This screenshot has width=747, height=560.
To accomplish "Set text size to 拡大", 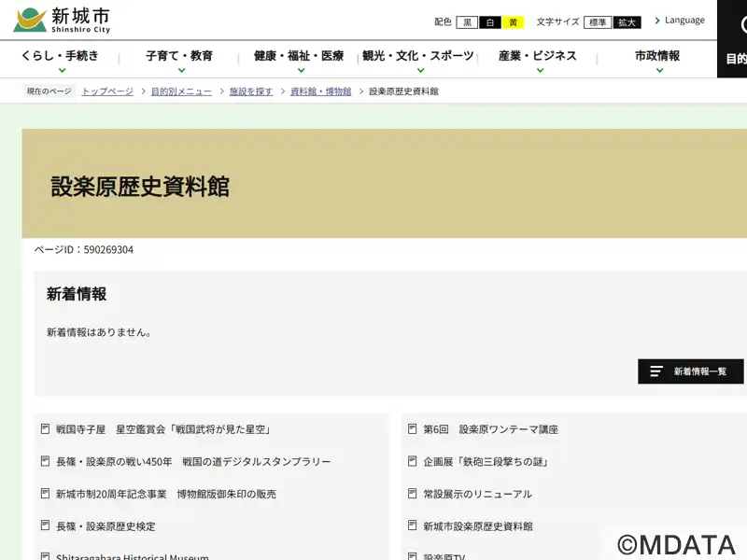I will (627, 22).
